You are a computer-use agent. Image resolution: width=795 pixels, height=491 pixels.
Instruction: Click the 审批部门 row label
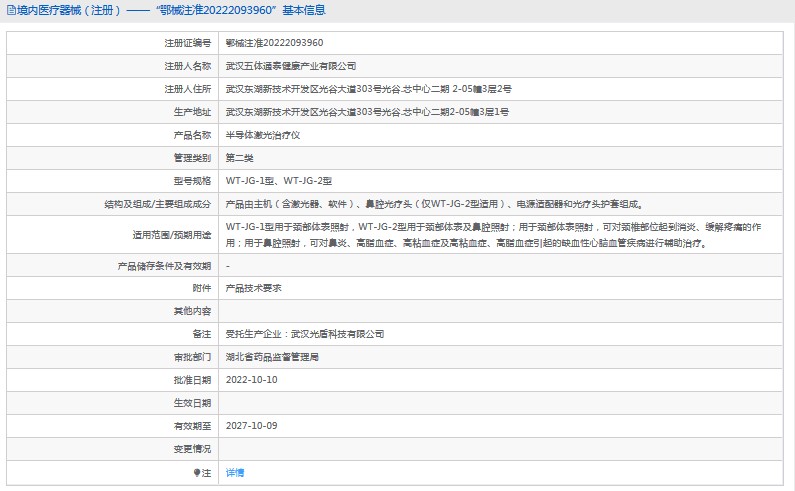click(x=192, y=357)
